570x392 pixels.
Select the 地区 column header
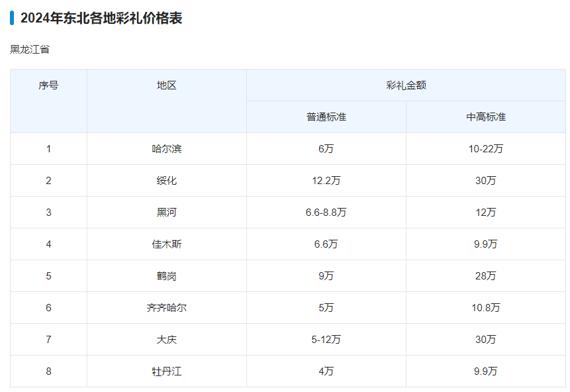pos(167,85)
